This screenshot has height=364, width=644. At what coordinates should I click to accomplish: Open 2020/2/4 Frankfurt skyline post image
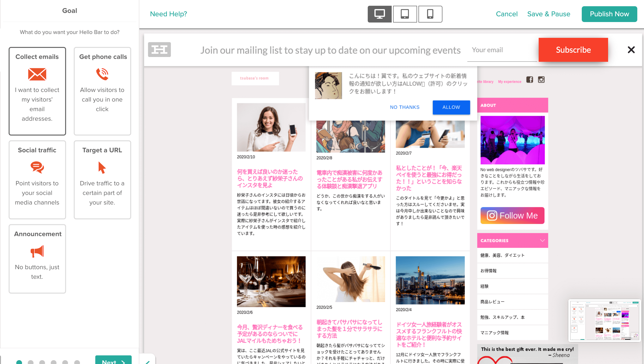430,280
